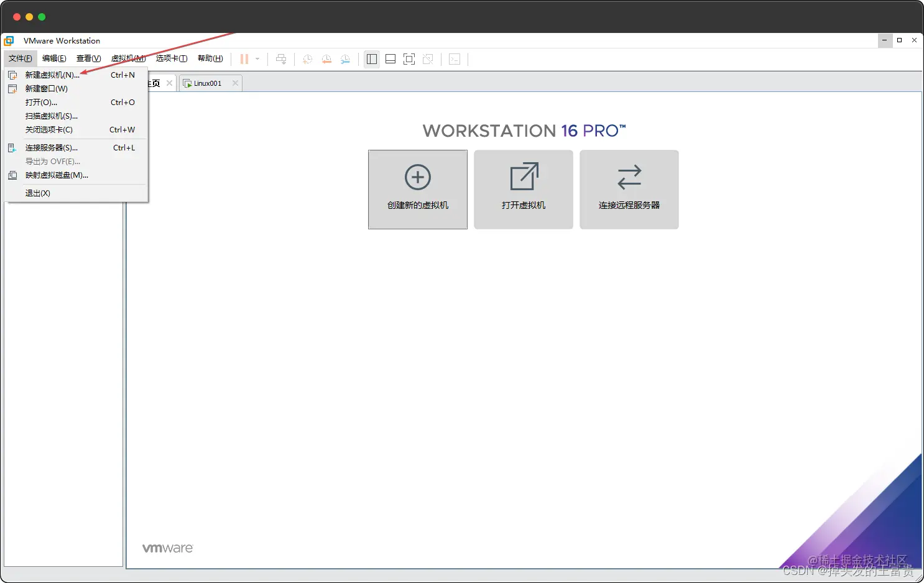This screenshot has width=924, height=583.
Task: Click the Ctrl+N shortcut text
Action: click(122, 75)
